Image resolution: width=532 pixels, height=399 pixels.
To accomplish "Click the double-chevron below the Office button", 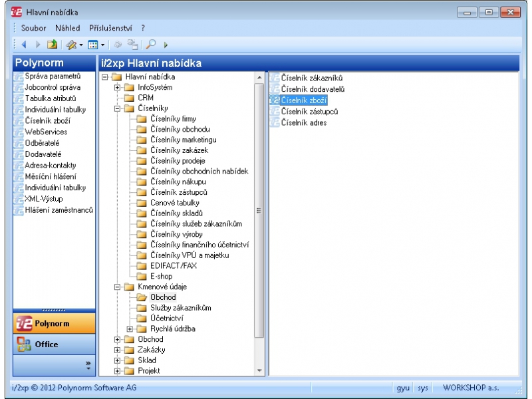I will 88,365.
